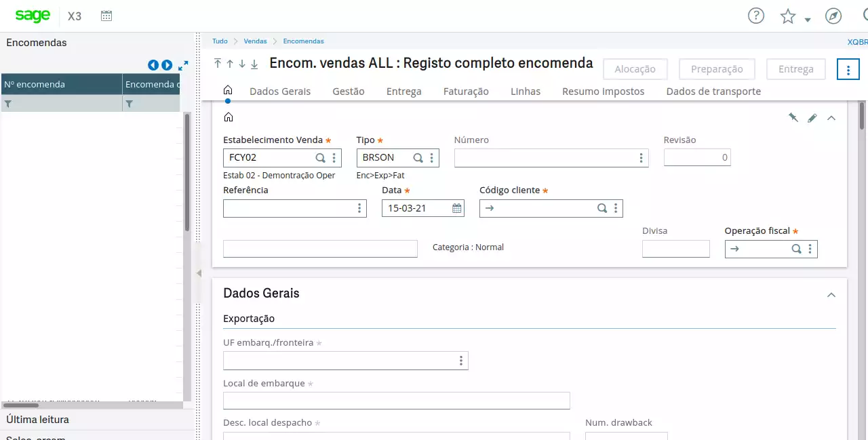Click the favorites star icon

787,16
